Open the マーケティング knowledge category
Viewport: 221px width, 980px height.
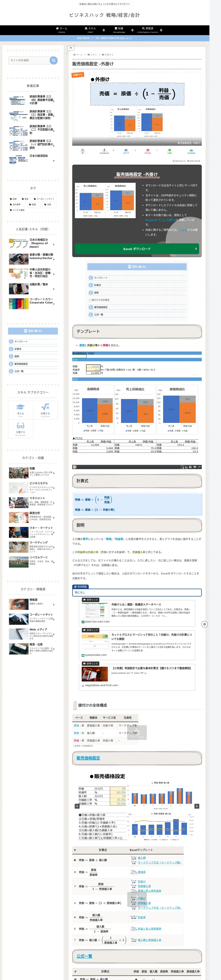[33, 547]
